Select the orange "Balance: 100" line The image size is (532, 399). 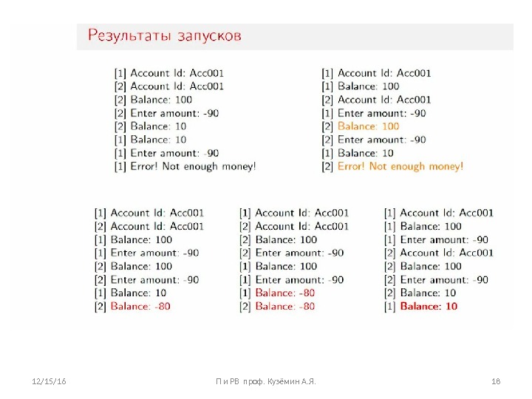tap(368, 126)
